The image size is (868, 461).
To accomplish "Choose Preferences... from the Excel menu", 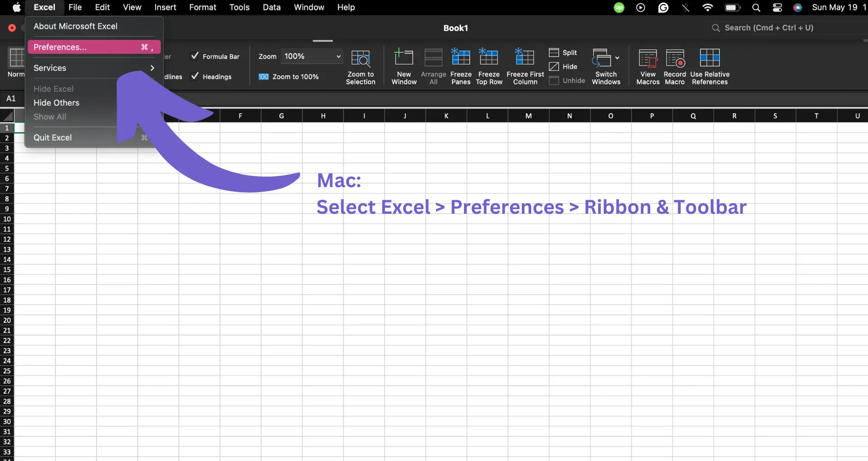I will (94, 47).
